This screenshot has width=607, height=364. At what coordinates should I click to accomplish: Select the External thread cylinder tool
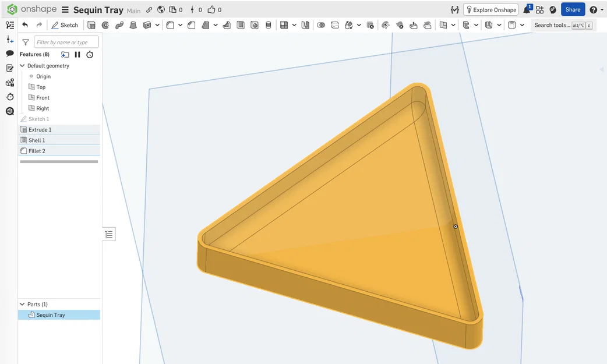point(269,25)
